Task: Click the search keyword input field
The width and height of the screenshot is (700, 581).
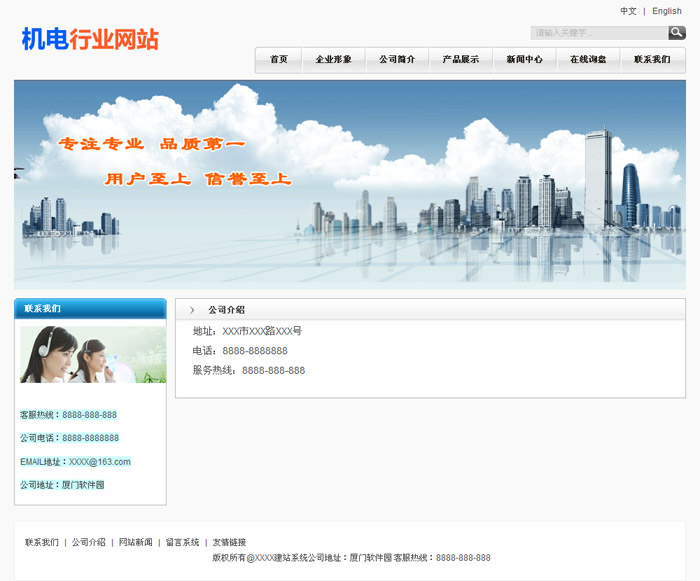Action: coord(599,33)
